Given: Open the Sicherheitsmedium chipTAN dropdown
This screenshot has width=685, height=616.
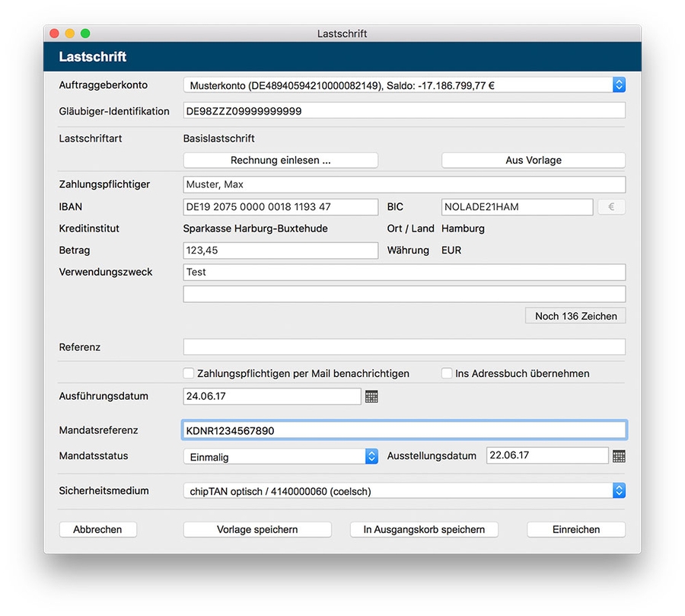Looking at the screenshot, I should 619,491.
